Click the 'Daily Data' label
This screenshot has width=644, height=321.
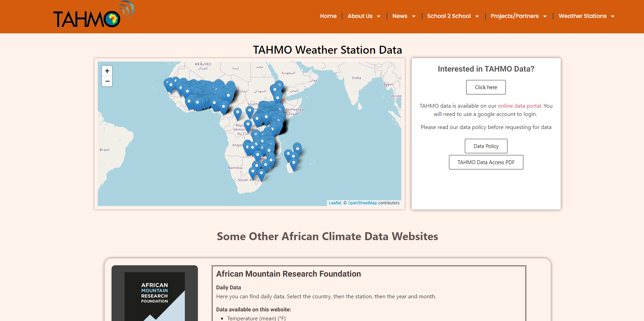229,288
